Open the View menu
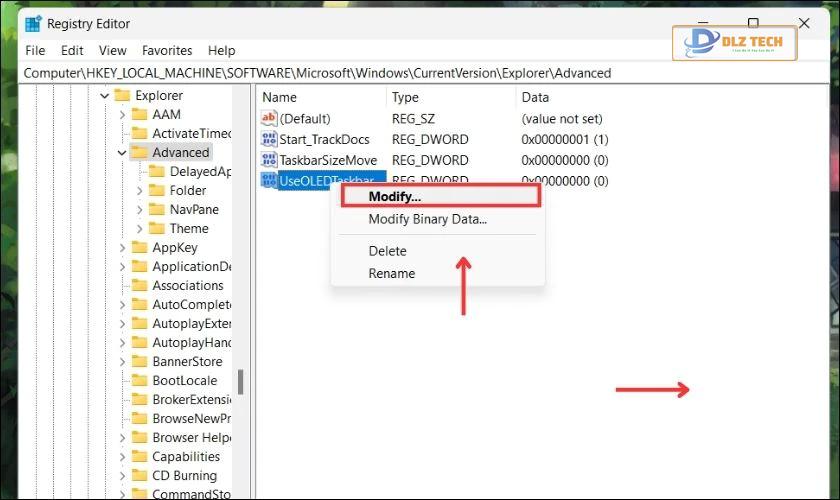Image resolution: width=840 pixels, height=500 pixels. tap(112, 50)
